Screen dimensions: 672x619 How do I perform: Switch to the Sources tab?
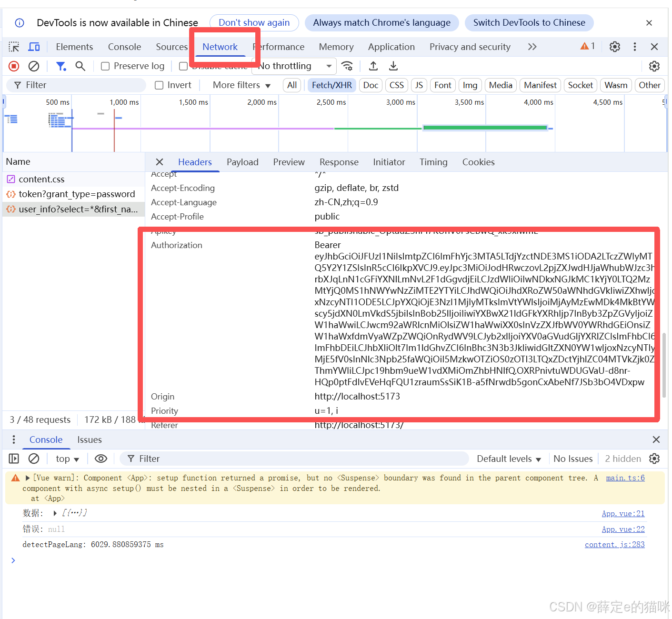[x=172, y=47]
